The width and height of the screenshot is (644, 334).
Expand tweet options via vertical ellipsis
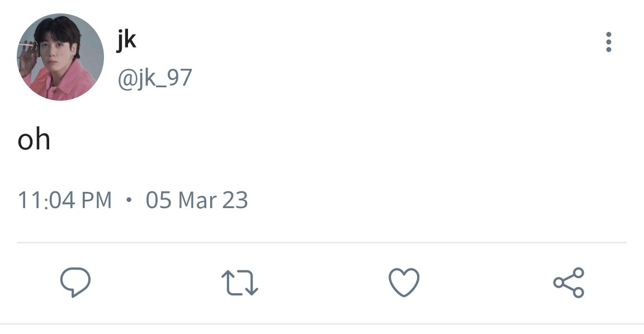(x=609, y=42)
